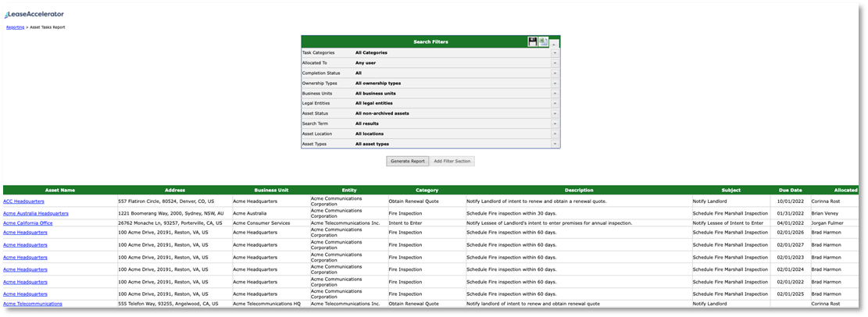Open Acme Headquarters link due 02/01/2027
Screen dimensions: 868x317
pyautogui.click(x=26, y=244)
